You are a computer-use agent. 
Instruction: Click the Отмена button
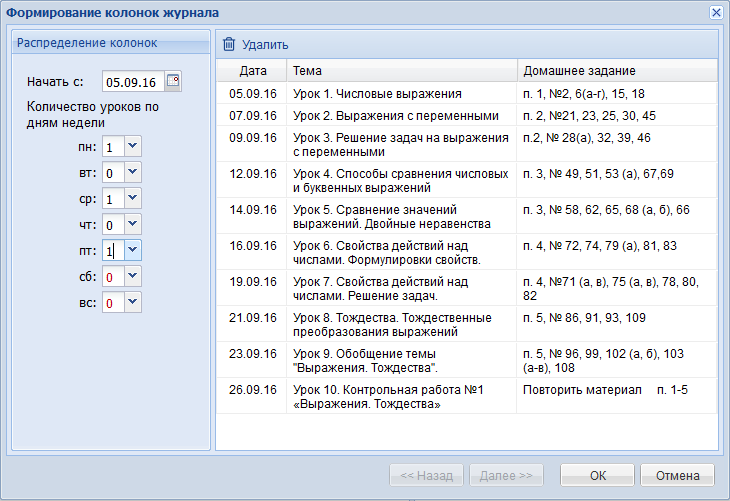[677, 474]
